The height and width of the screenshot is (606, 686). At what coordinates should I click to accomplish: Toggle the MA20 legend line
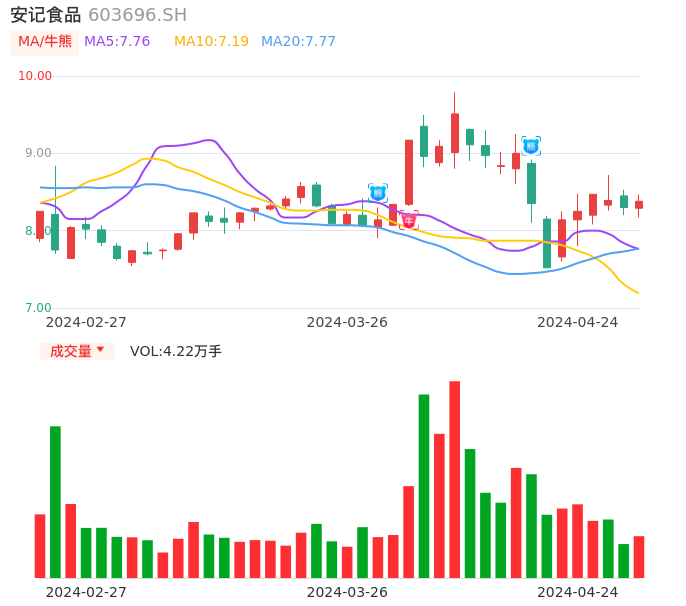click(298, 42)
